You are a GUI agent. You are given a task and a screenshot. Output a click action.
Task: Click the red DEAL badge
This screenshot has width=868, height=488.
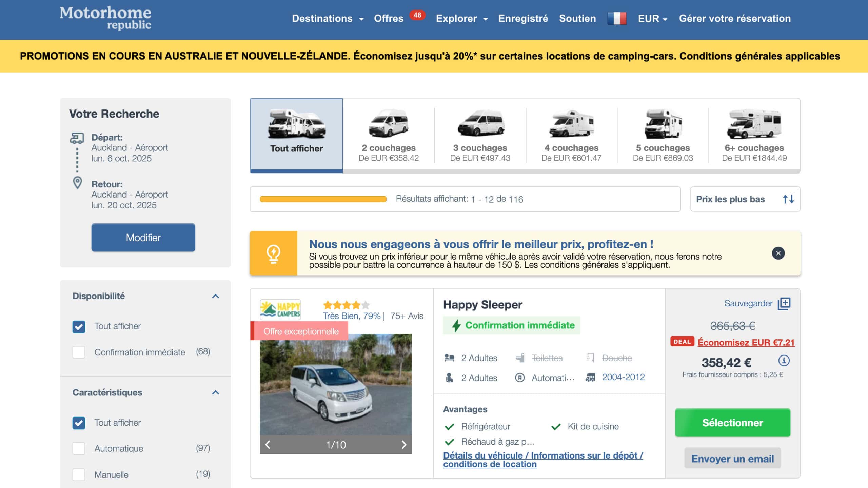(682, 342)
